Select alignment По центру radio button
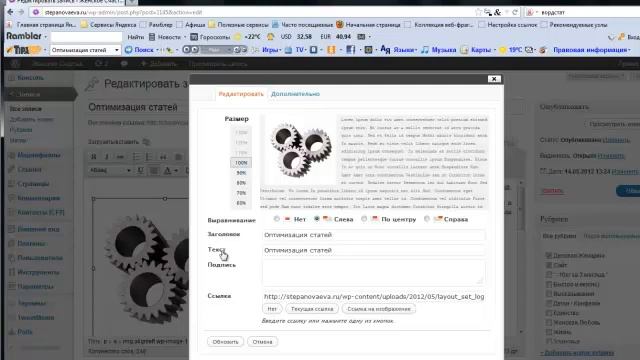Screen dimensions: 640x360 pos(364,219)
